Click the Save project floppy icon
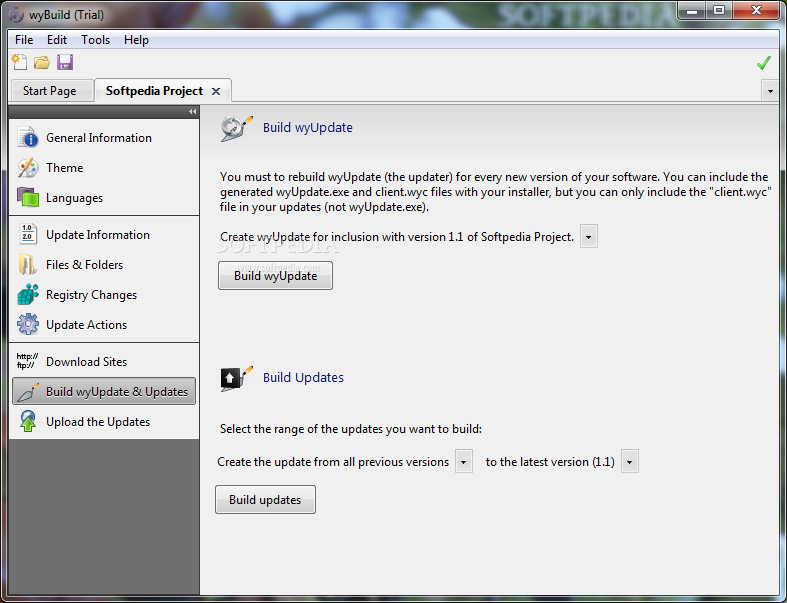The width and height of the screenshot is (787, 603). click(65, 62)
